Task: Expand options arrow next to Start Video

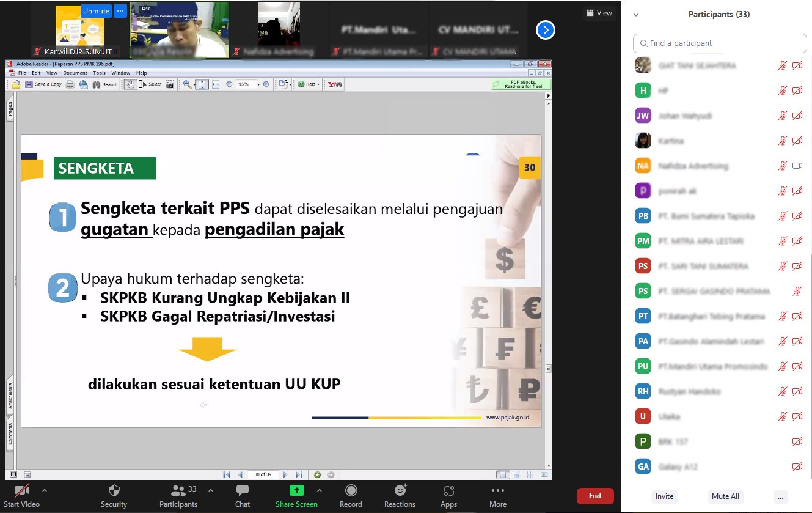Action: click(x=44, y=490)
